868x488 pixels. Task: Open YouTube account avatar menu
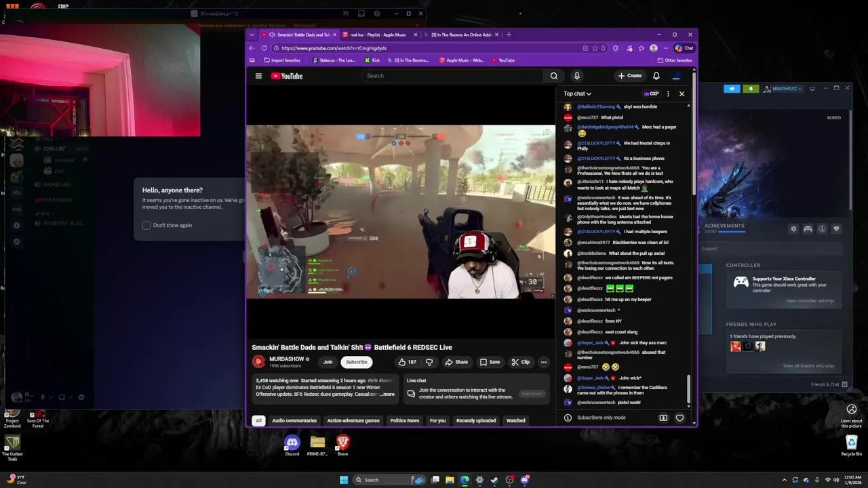676,76
